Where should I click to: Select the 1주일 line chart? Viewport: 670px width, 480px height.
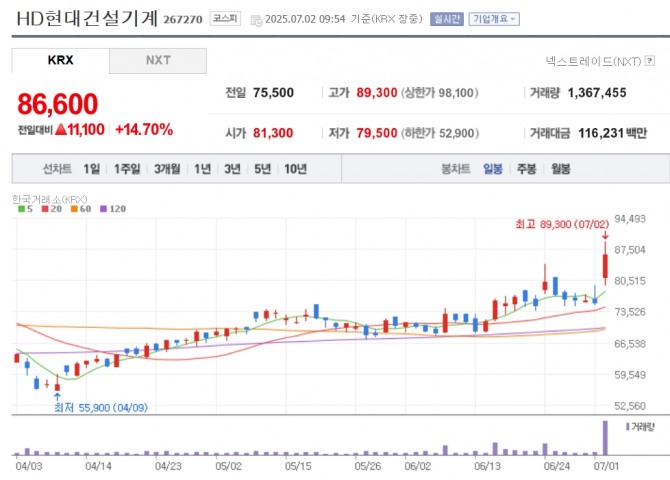pos(127,169)
